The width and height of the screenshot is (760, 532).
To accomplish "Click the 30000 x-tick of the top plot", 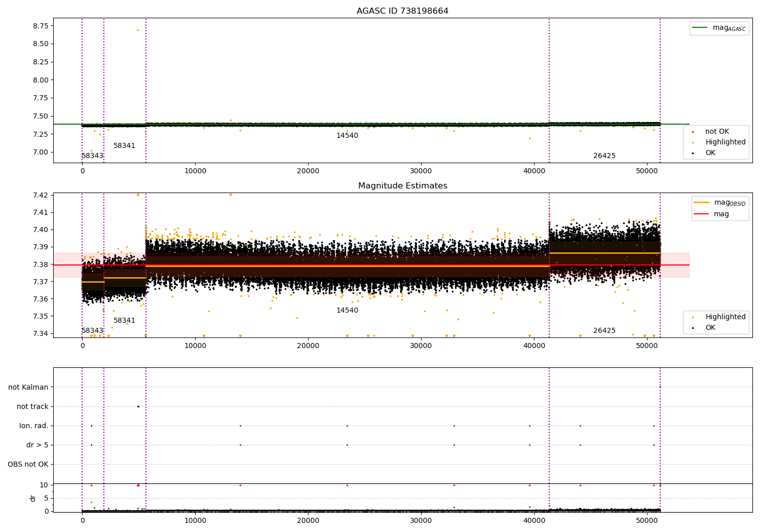I will [x=421, y=171].
